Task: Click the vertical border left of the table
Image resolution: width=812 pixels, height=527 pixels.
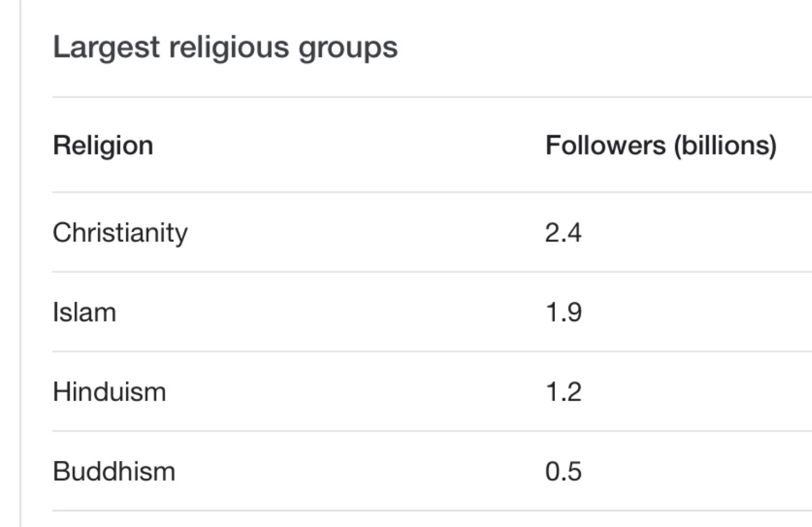Action: 20,263
